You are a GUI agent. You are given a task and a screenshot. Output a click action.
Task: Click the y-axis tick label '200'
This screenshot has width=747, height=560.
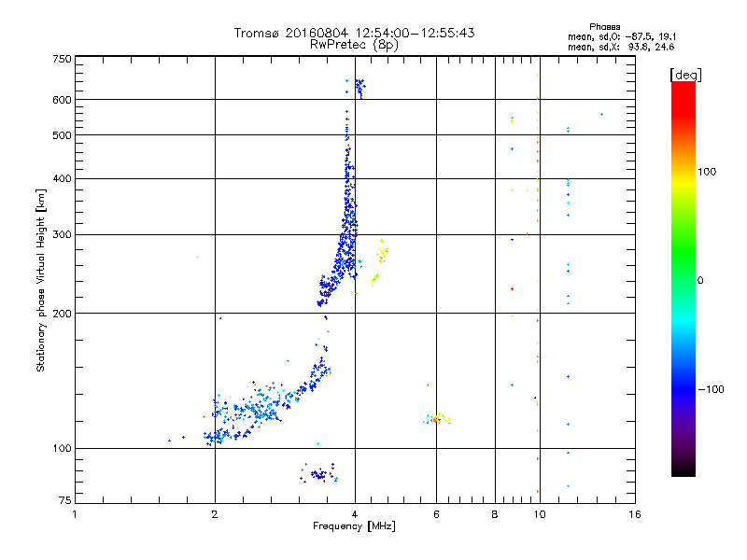[x=62, y=314]
